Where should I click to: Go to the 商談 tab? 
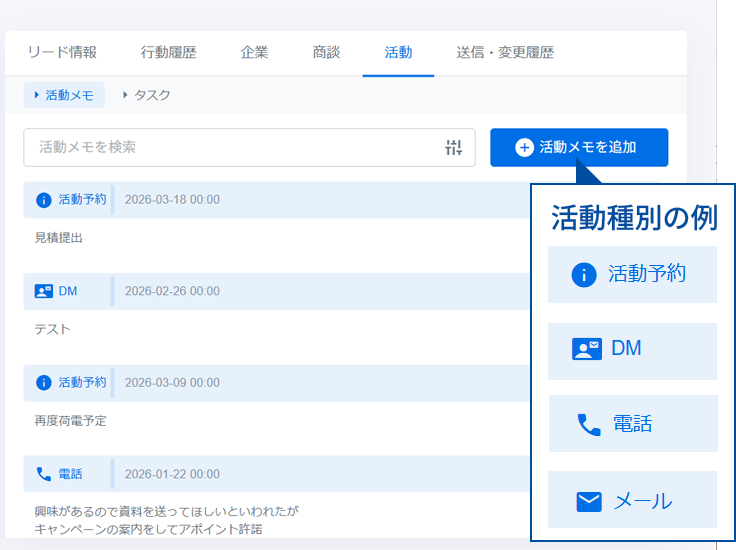coord(326,52)
